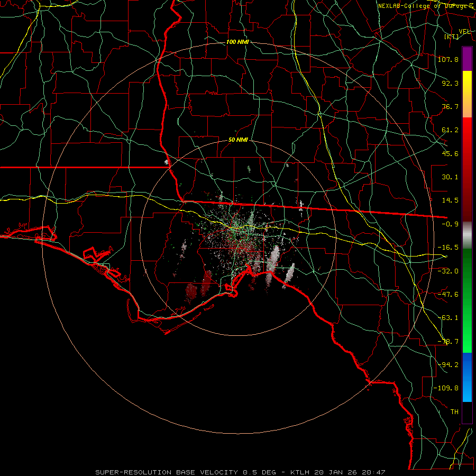Select the 92.3 legend value
Viewport: 476px width, 476px height.
click(x=450, y=83)
